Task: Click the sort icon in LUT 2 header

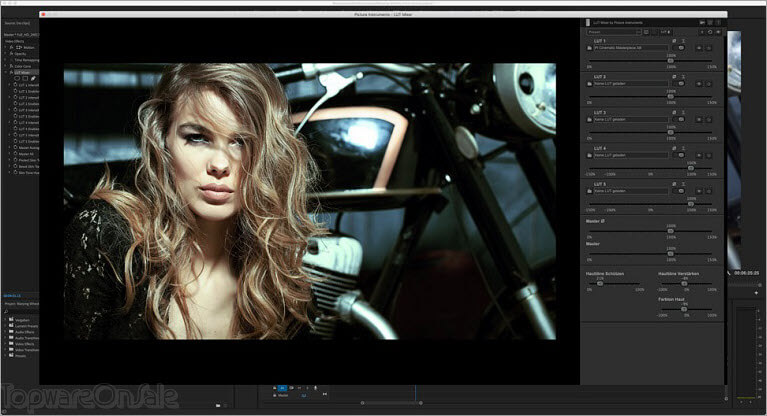Action: [x=683, y=77]
